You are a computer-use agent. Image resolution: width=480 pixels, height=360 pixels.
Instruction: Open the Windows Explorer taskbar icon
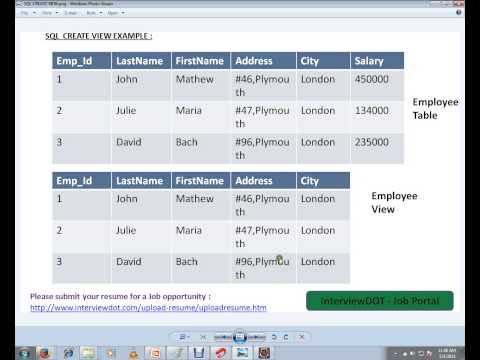pyautogui.click(x=89, y=353)
